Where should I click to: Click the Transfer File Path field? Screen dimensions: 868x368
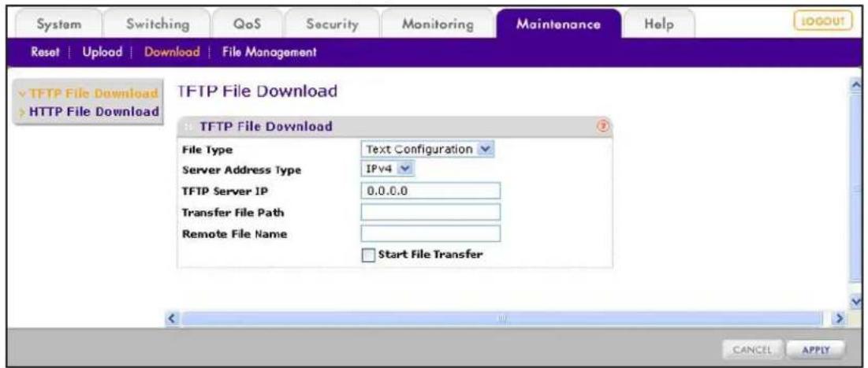(430, 212)
